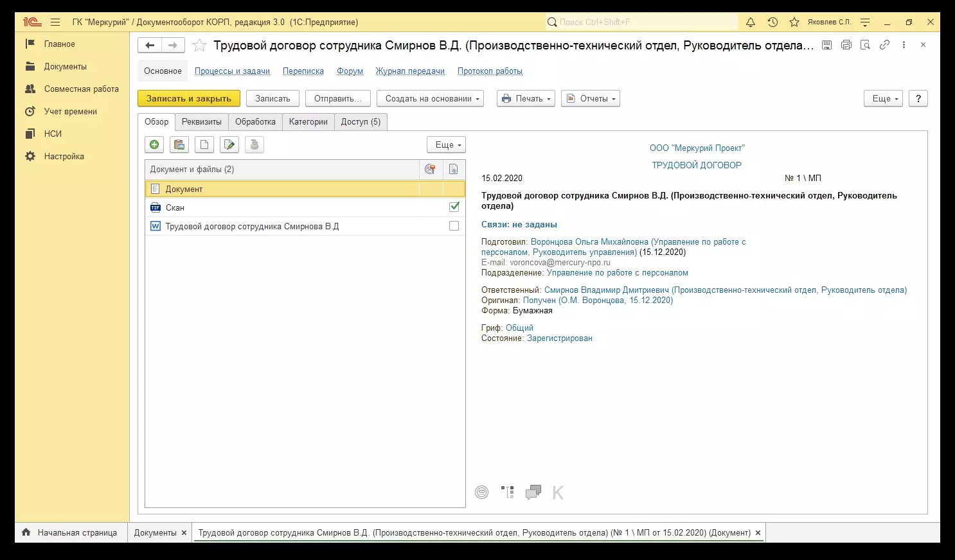
Task: Switch to the Обработка tab
Action: coord(255,121)
